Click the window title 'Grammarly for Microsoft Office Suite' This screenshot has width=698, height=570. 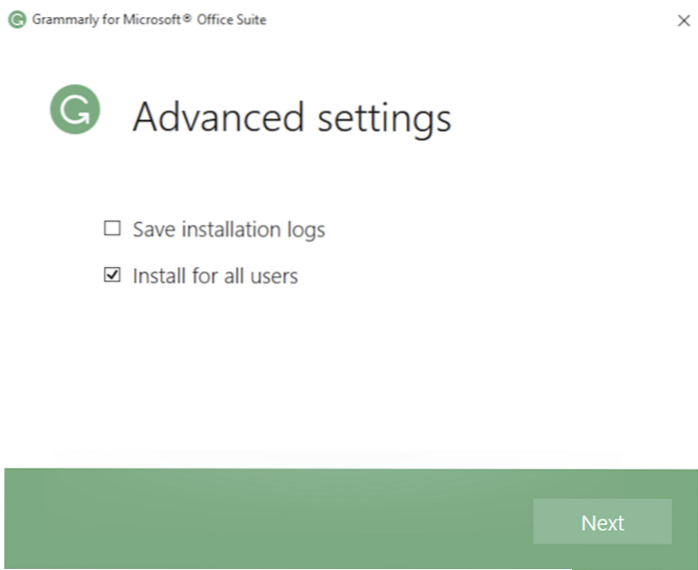tap(149, 20)
